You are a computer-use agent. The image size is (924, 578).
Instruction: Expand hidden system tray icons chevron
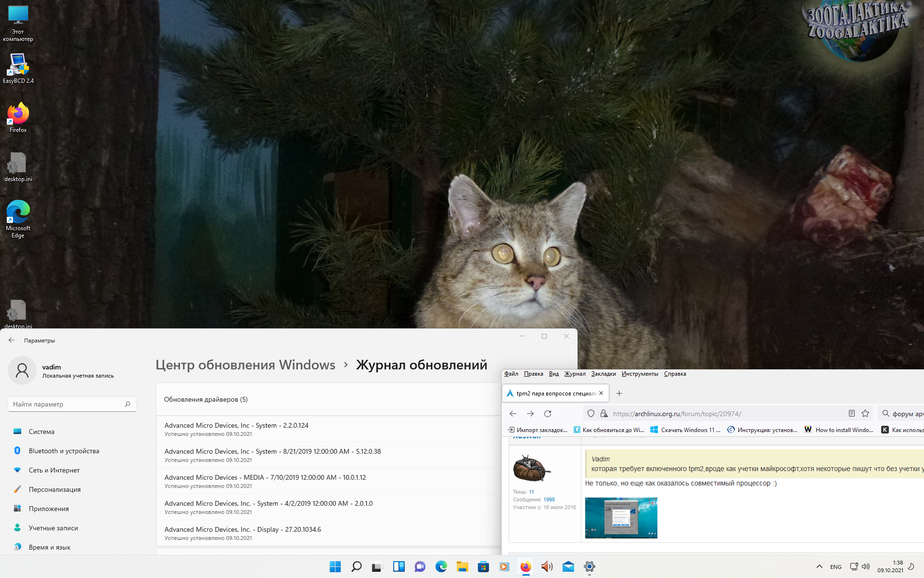coord(819,566)
